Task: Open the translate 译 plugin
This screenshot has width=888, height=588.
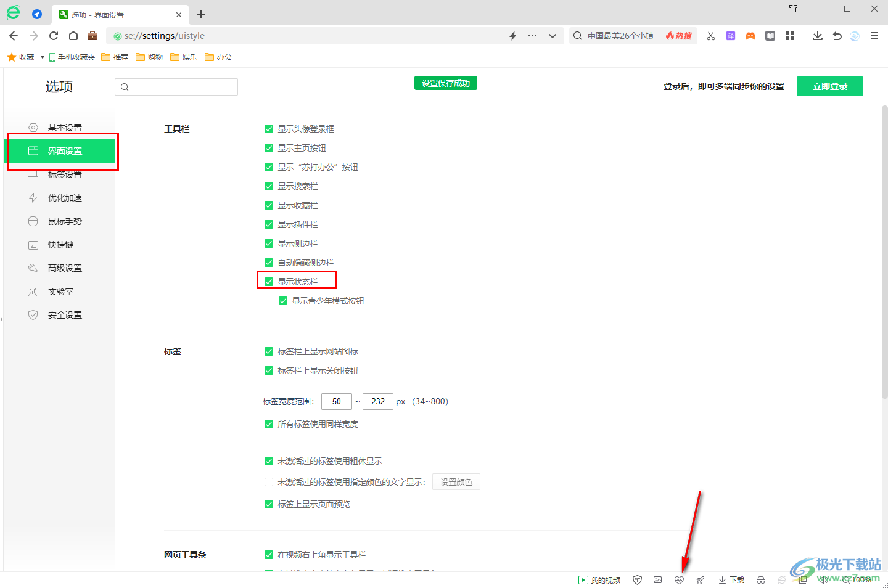Action: (x=731, y=36)
